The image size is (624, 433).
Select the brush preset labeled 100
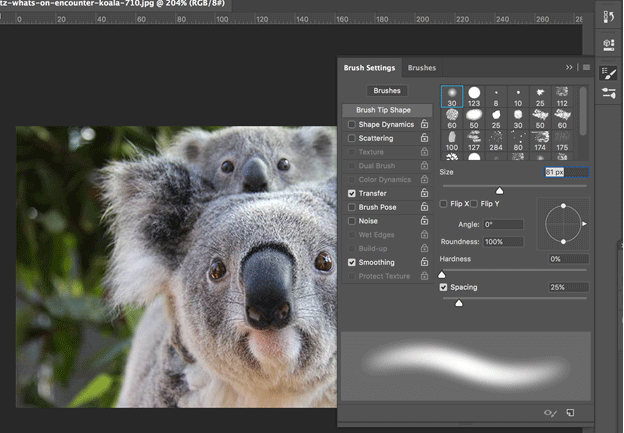(452, 141)
